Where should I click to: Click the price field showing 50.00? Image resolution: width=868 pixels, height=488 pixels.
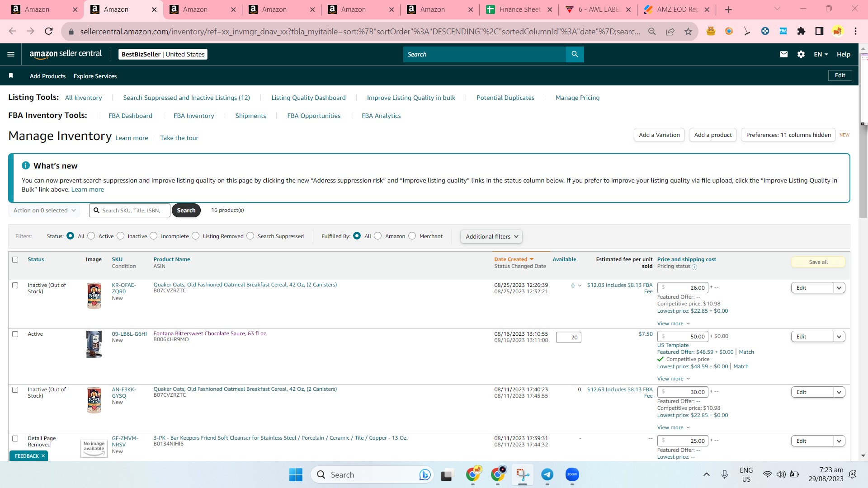[x=683, y=337]
